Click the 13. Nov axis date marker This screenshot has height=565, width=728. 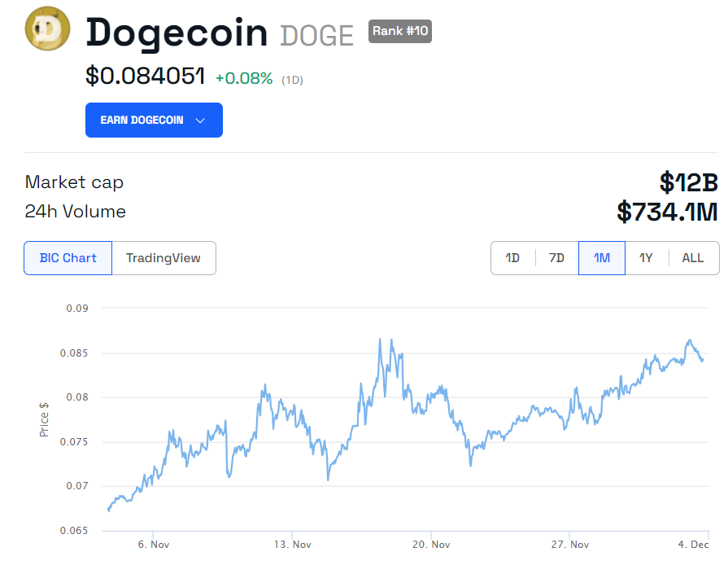pos(293,545)
